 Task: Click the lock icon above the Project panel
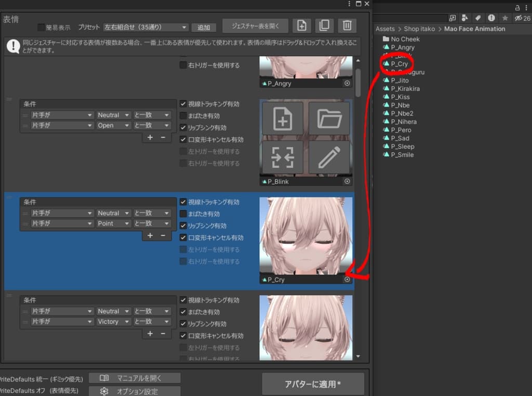(517, 8)
